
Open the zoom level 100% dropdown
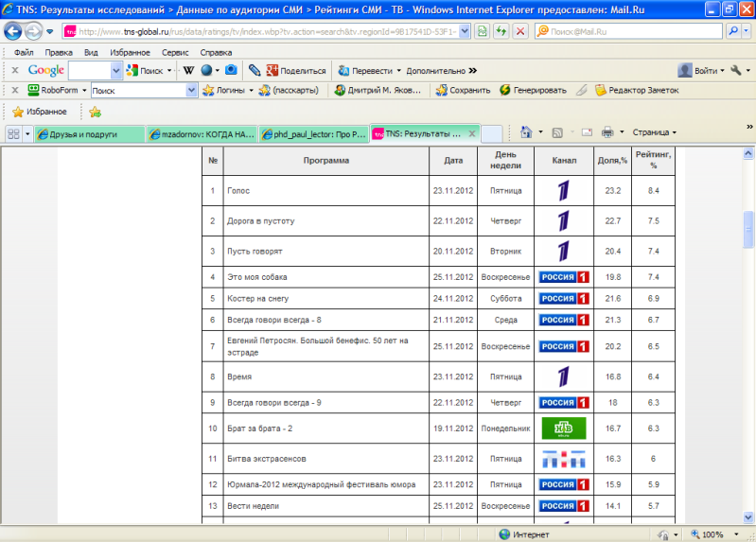pyautogui.click(x=736, y=534)
